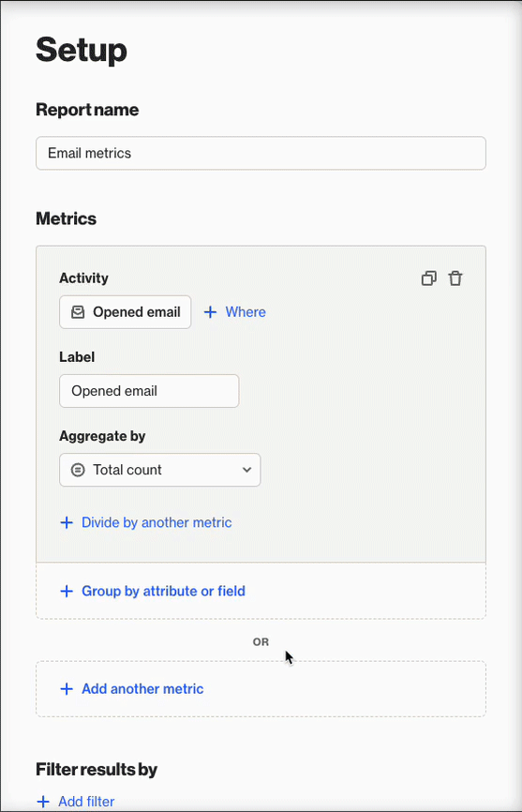Click the envelope icon in Opened email
The image size is (522, 812).
tap(78, 311)
